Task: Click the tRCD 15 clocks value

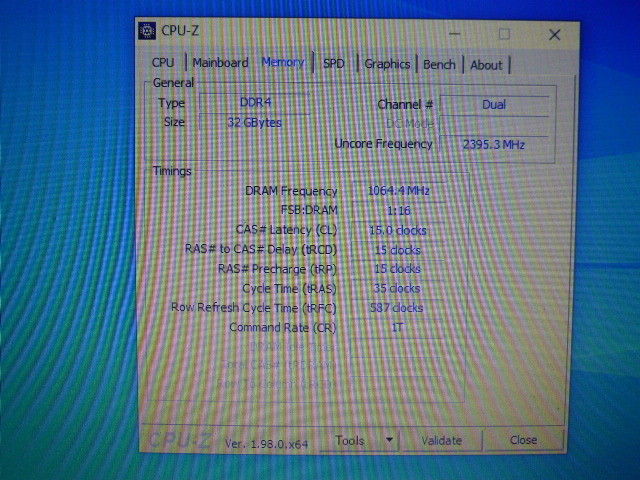Action: coord(398,250)
